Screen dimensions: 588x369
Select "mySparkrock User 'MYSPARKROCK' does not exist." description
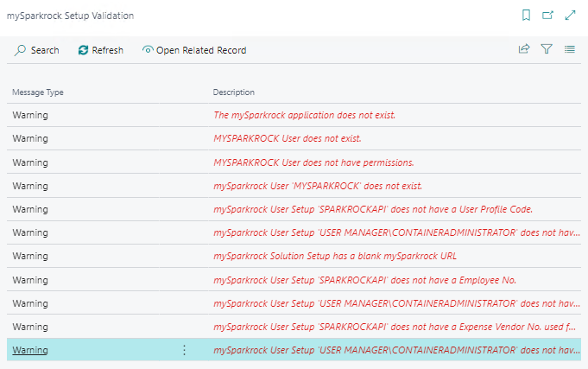(x=318, y=186)
